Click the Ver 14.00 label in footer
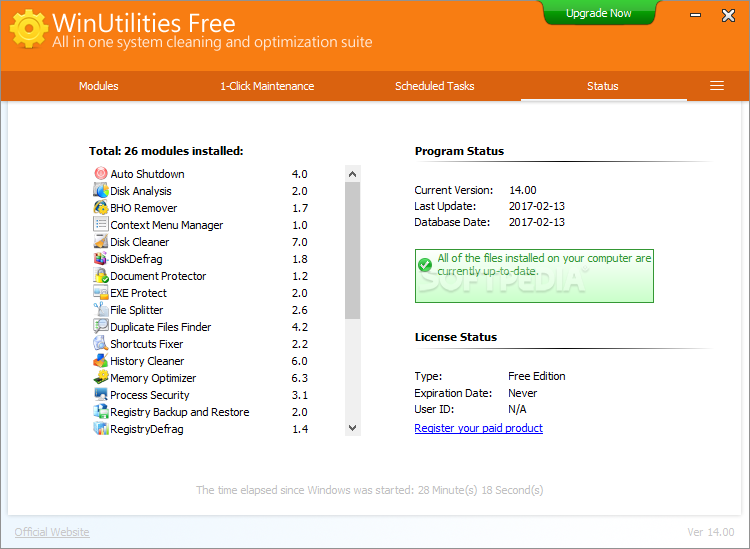The height and width of the screenshot is (549, 750). 711,532
